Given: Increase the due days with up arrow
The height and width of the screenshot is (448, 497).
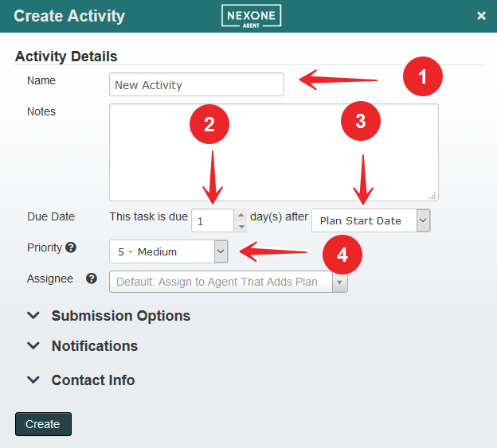Looking at the screenshot, I should pos(241,216).
